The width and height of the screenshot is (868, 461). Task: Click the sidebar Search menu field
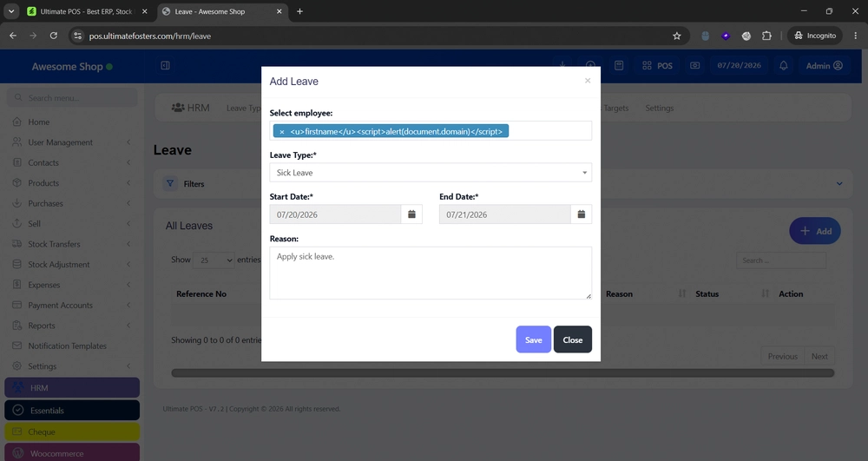click(x=72, y=98)
